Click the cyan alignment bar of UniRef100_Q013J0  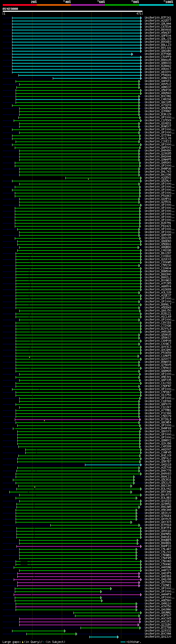click(104, 637)
